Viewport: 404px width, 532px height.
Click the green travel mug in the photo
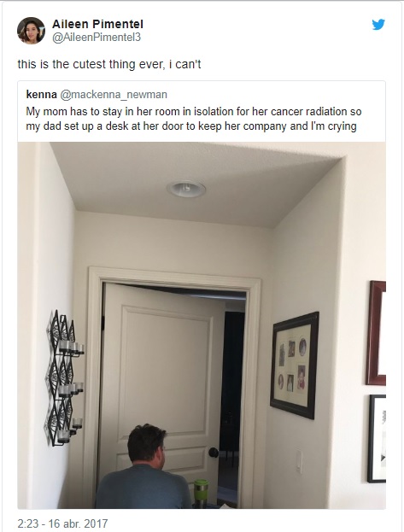(x=201, y=493)
